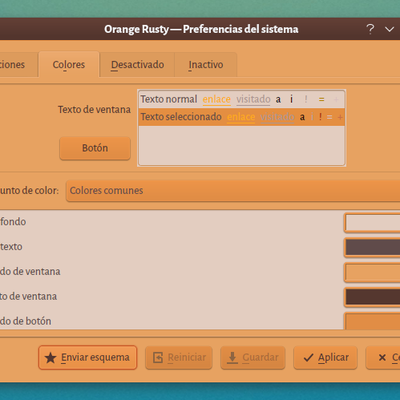Select the Inactivo tab
This screenshot has height=400, width=400.
click(x=206, y=64)
